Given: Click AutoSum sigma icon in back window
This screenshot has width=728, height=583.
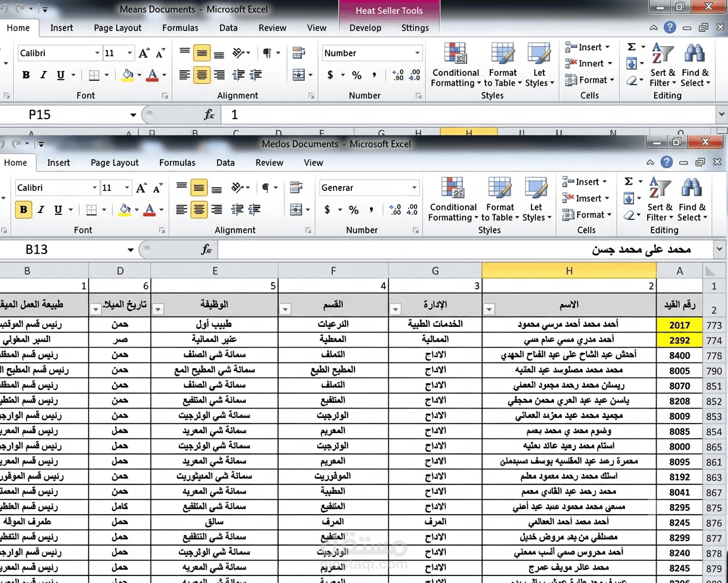Looking at the screenshot, I should [x=631, y=46].
